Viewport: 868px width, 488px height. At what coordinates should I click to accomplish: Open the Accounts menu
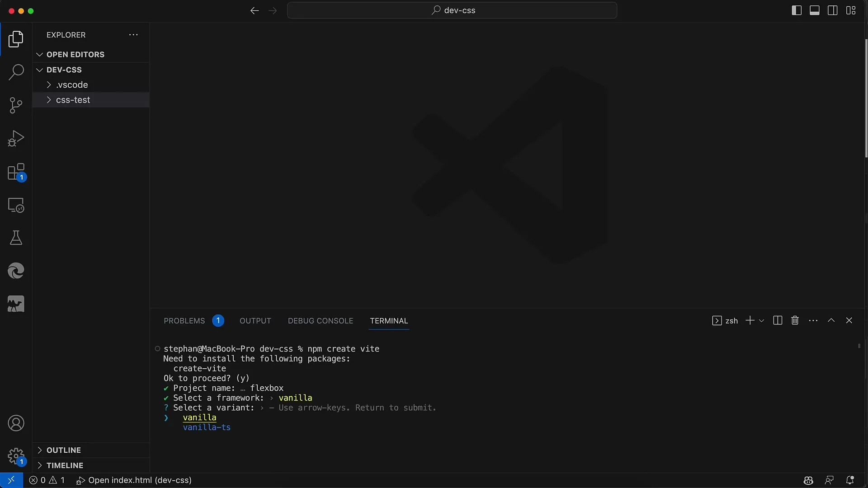tap(16, 423)
